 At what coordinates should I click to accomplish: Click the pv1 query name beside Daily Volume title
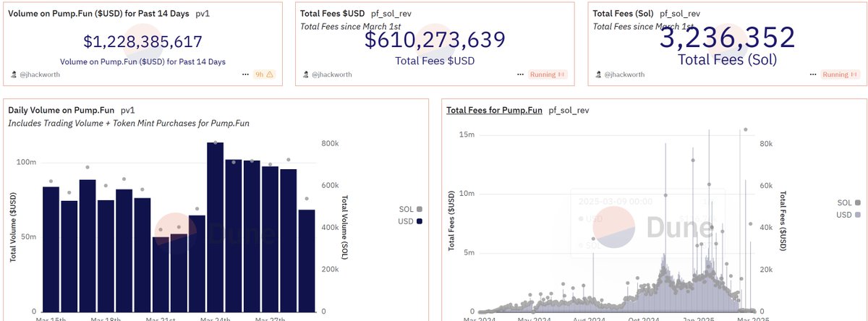pos(128,111)
